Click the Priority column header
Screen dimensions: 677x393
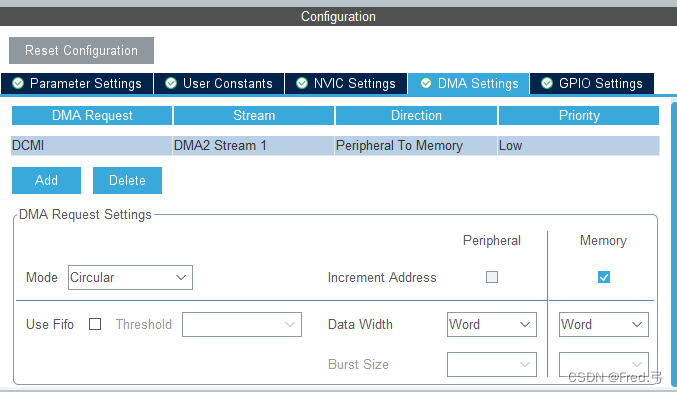pos(579,115)
